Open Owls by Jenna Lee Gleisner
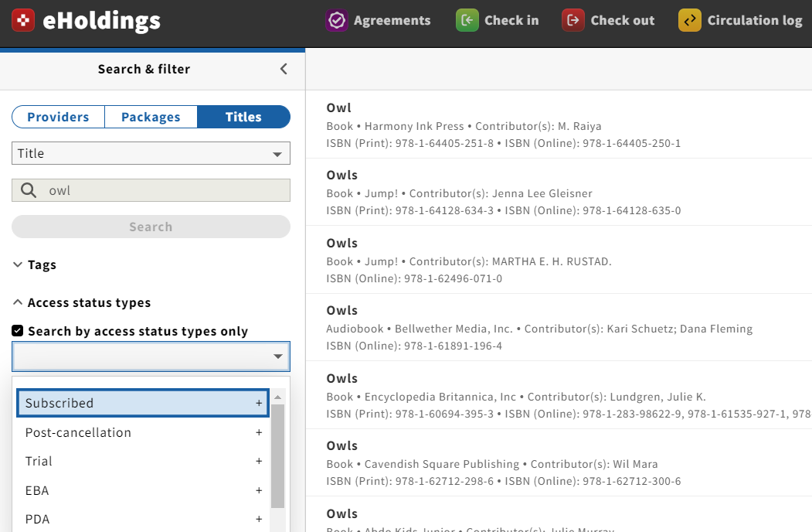Screen dimensions: 812x532 click(x=341, y=176)
